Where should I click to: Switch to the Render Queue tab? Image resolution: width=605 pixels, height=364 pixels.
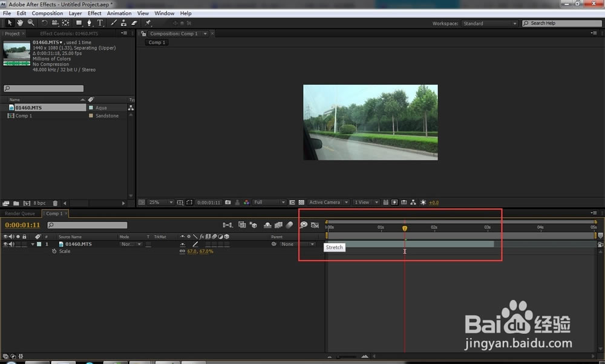20,213
